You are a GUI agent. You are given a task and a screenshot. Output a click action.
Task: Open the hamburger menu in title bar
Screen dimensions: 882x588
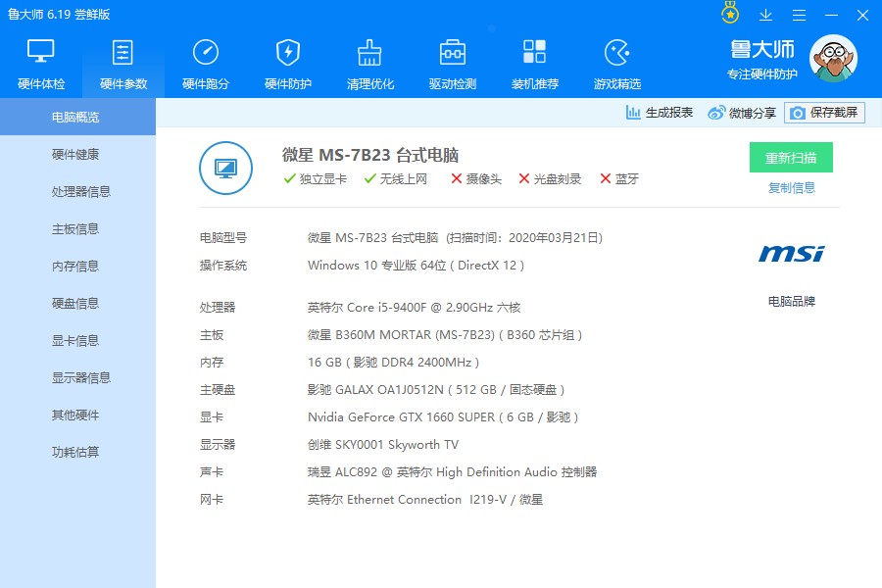[800, 14]
